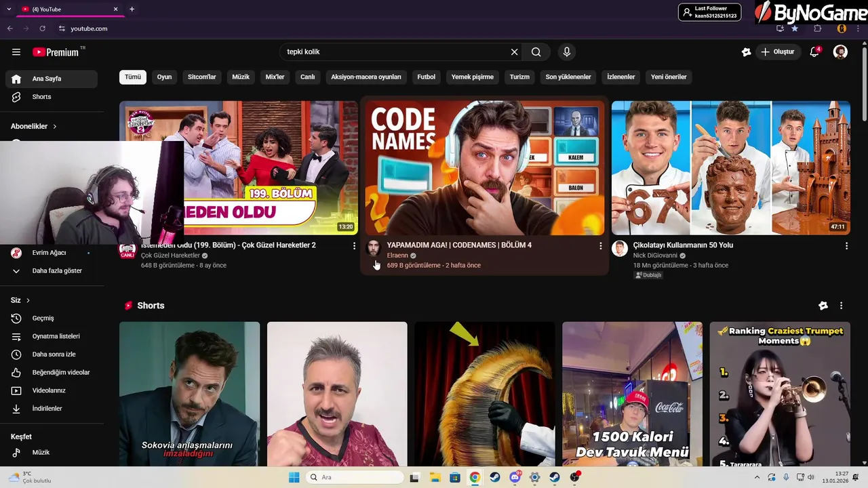Open the Shorts shelf three-dot menu
The width and height of the screenshot is (868, 488).
(x=841, y=306)
